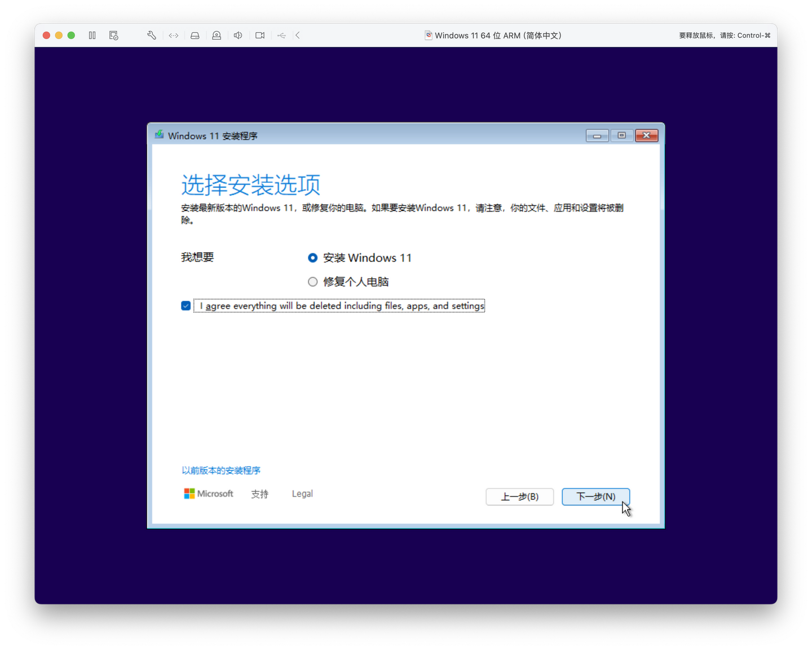Click the CD/DVD drive device icon
The height and width of the screenshot is (650, 812).
click(217, 36)
